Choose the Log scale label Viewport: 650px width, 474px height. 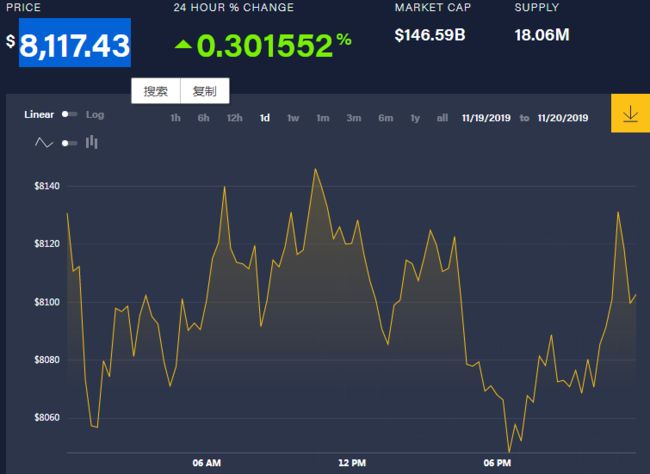coord(95,114)
